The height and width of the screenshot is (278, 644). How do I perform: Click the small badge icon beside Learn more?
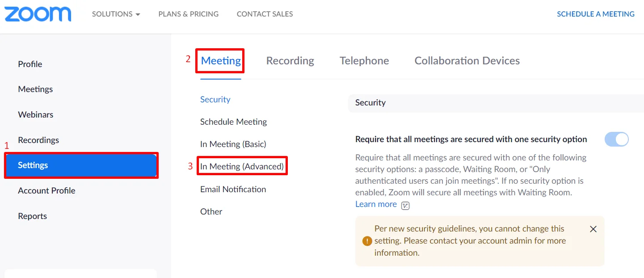click(x=405, y=206)
